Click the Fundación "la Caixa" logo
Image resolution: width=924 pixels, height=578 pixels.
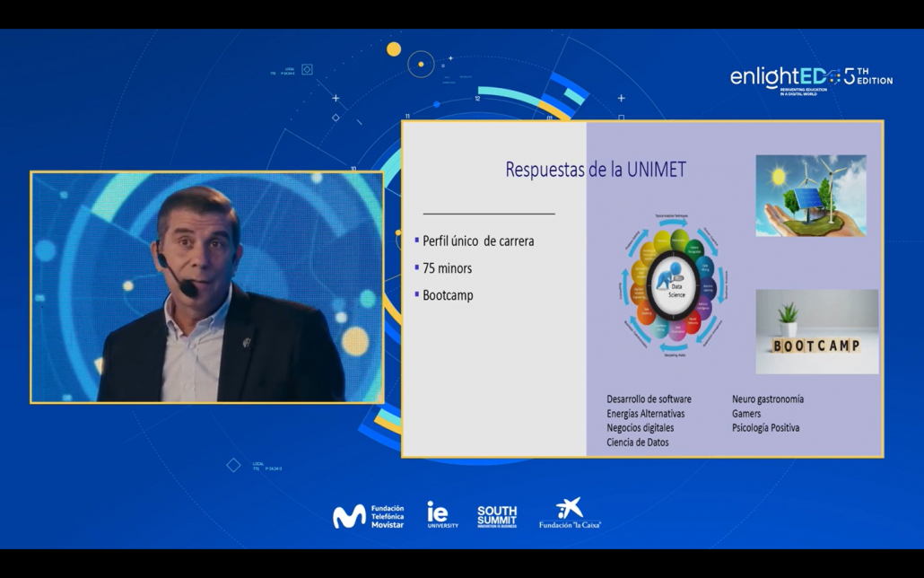point(570,513)
